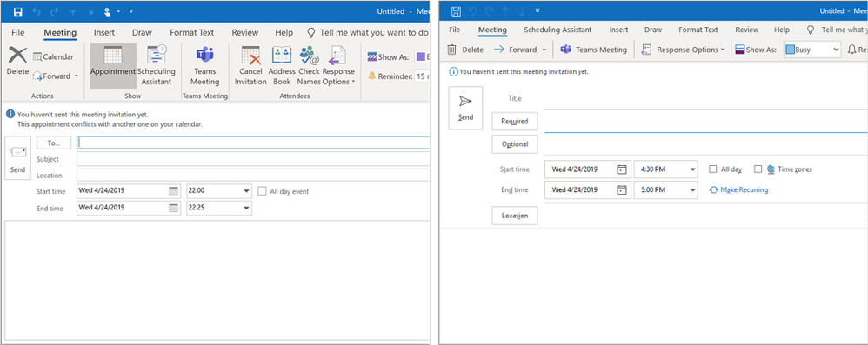This screenshot has height=345, width=868.
Task: Click Delete icon in left window ribbon
Action: [x=17, y=55]
